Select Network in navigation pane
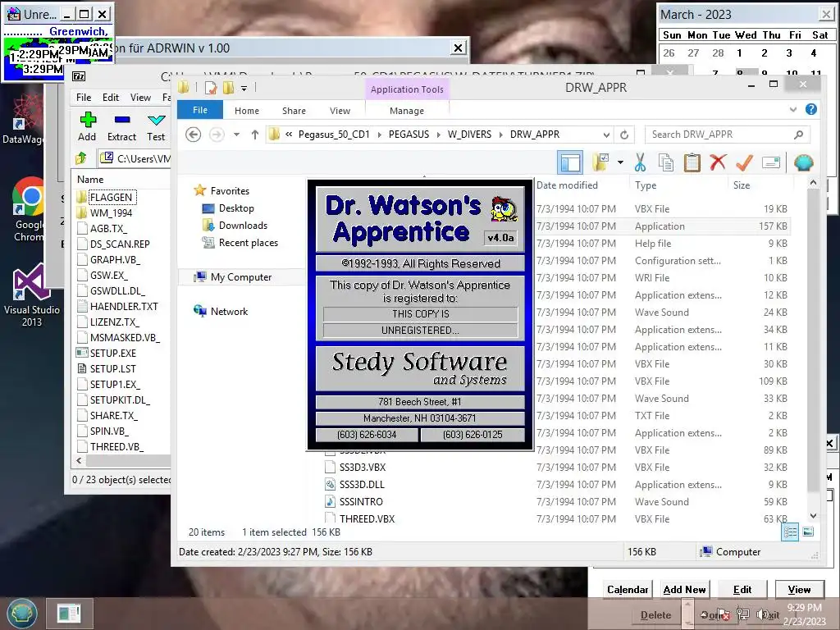Image resolution: width=840 pixels, height=630 pixels. [x=229, y=311]
